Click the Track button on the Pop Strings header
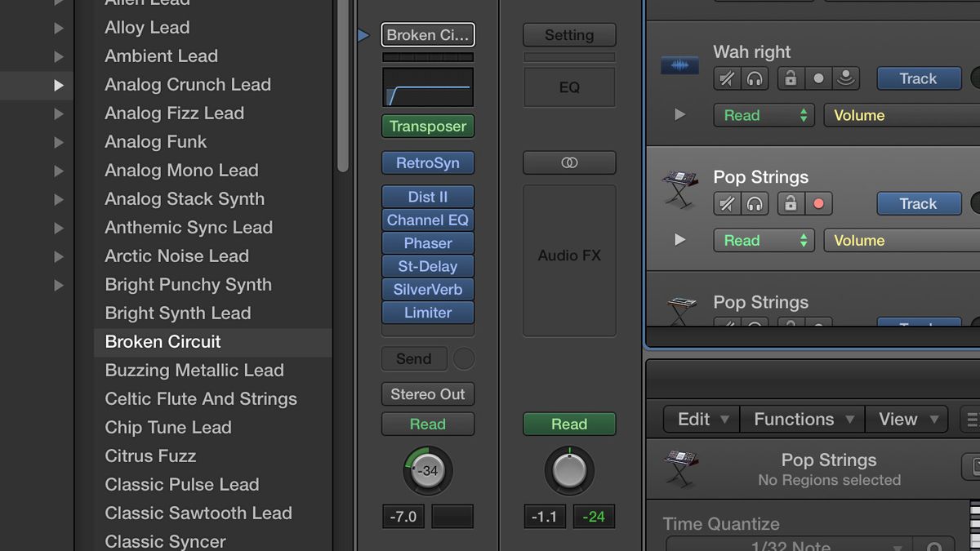This screenshot has height=551, width=980. (919, 204)
